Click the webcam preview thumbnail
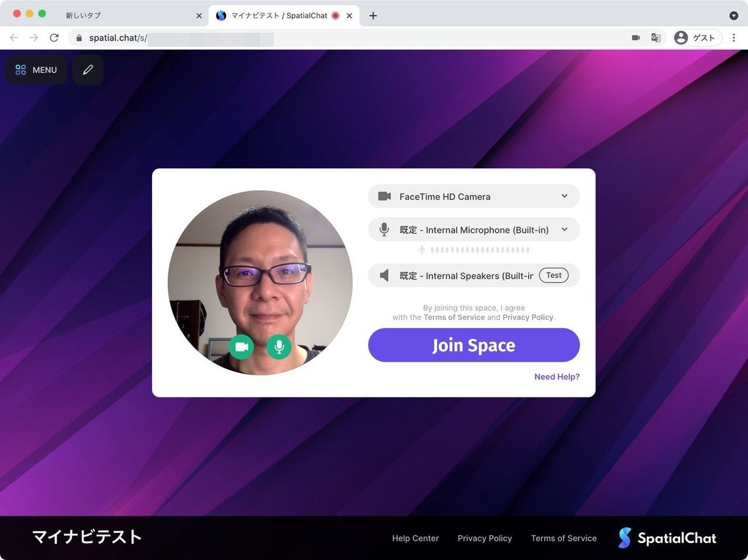The height and width of the screenshot is (560, 748). pyautogui.click(x=260, y=282)
